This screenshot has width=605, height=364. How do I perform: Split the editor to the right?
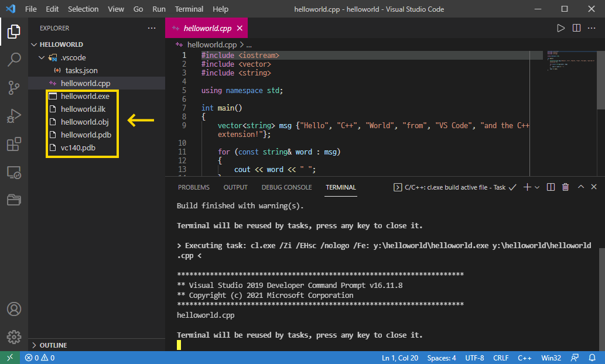576,28
